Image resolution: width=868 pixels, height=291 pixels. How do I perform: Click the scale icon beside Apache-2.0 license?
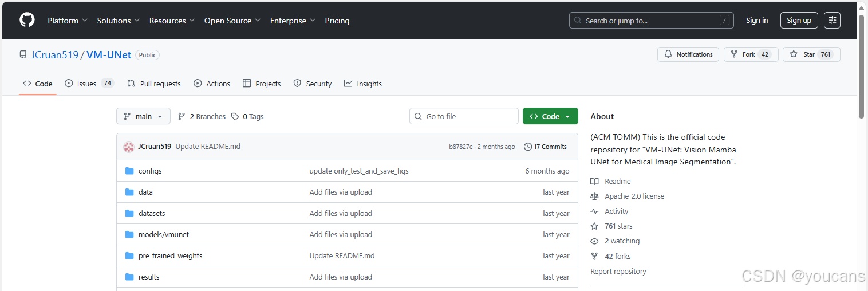pyautogui.click(x=594, y=196)
